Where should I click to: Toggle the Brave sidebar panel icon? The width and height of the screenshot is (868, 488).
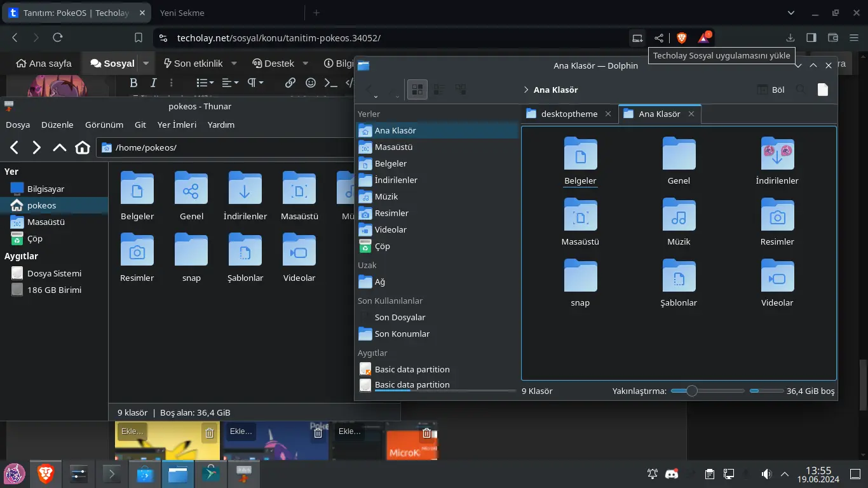[811, 37]
